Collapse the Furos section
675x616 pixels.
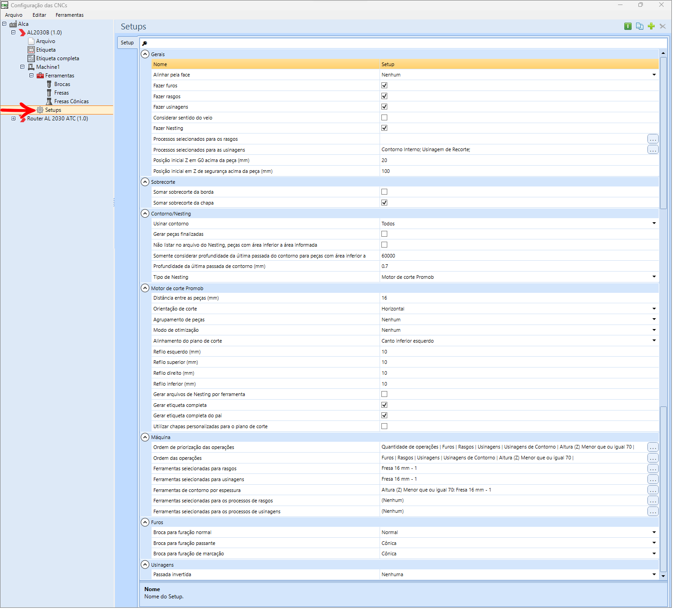[145, 522]
